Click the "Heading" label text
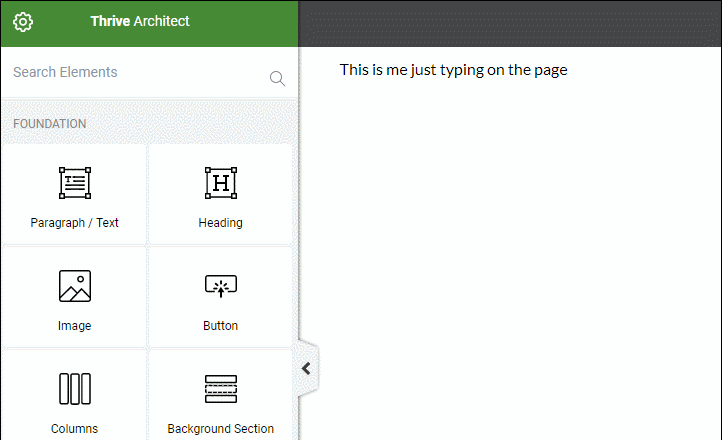This screenshot has width=722, height=440. 220,223
